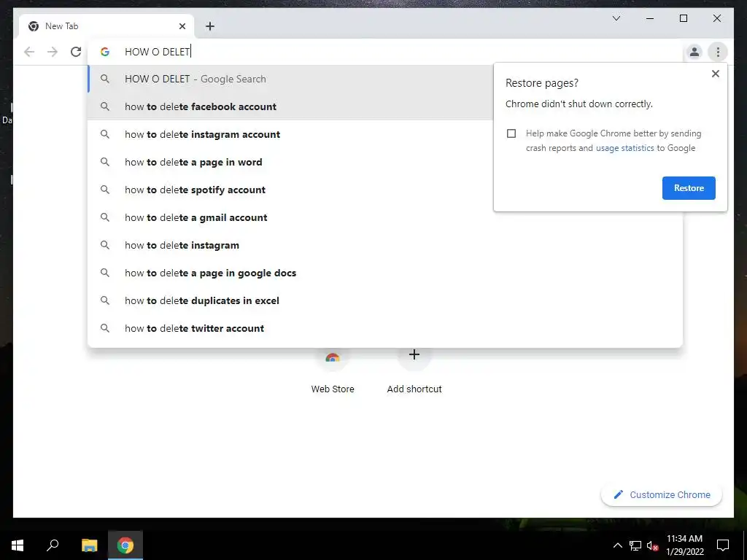Click the Add shortcut plus icon
747x560 pixels.
pyautogui.click(x=414, y=355)
